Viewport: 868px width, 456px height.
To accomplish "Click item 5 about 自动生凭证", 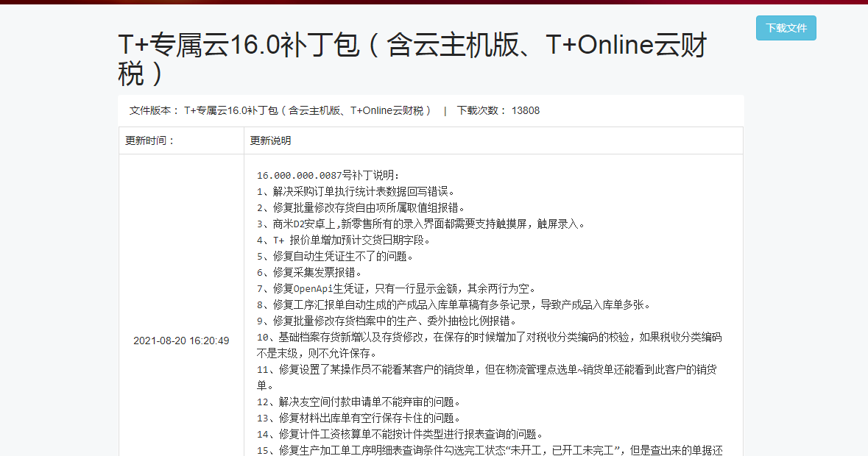I will click(335, 256).
